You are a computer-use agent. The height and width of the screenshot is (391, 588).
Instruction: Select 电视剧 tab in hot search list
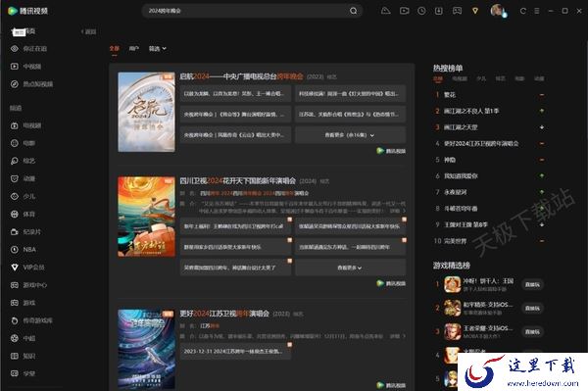pyautogui.click(x=460, y=78)
